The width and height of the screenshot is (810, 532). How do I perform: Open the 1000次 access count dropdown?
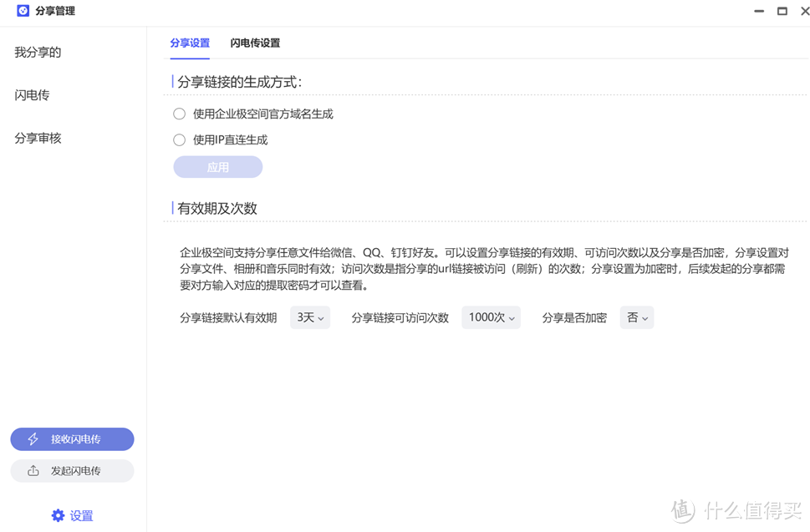click(x=491, y=317)
